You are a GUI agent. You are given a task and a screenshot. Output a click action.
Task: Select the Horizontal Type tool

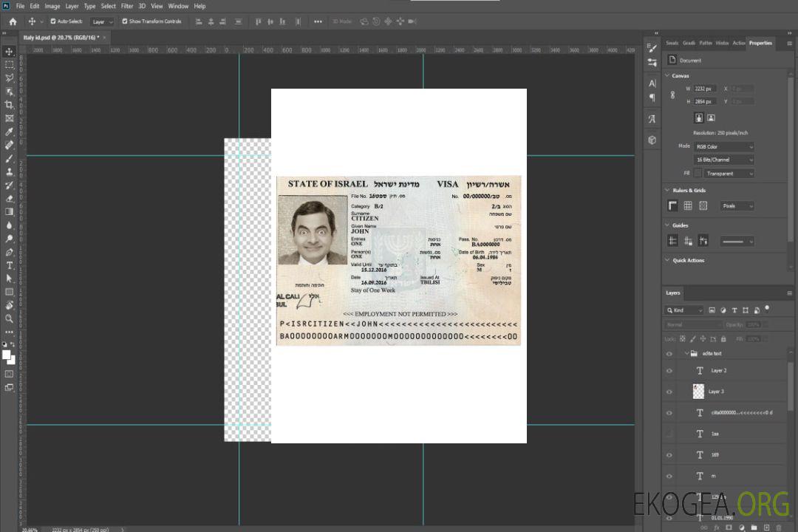(9, 265)
